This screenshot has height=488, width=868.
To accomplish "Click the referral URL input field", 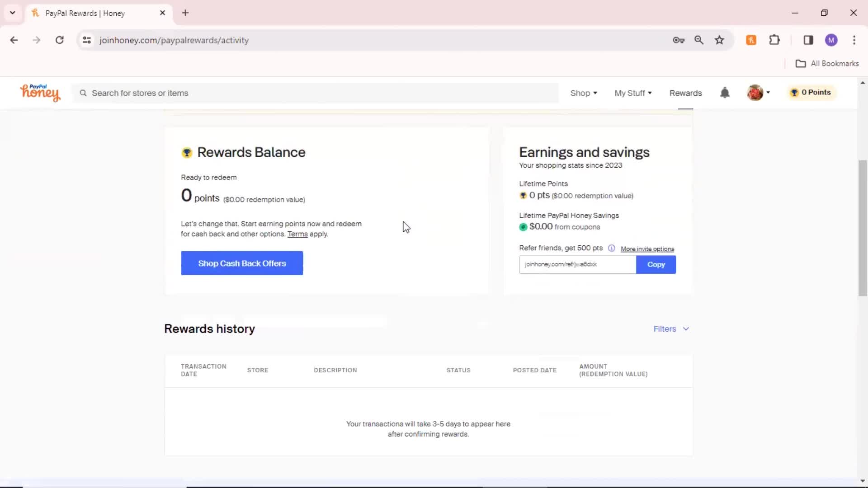I will 577,264.
